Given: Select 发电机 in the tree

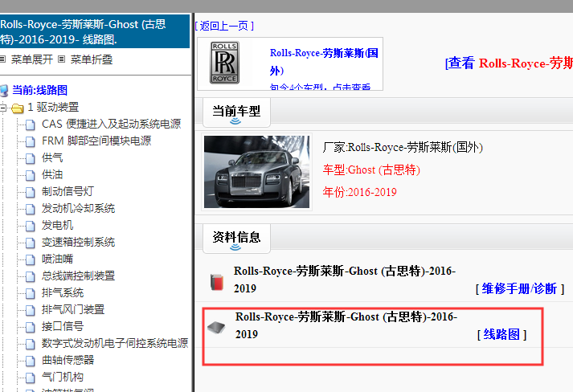Looking at the screenshot, I should click(x=57, y=226).
